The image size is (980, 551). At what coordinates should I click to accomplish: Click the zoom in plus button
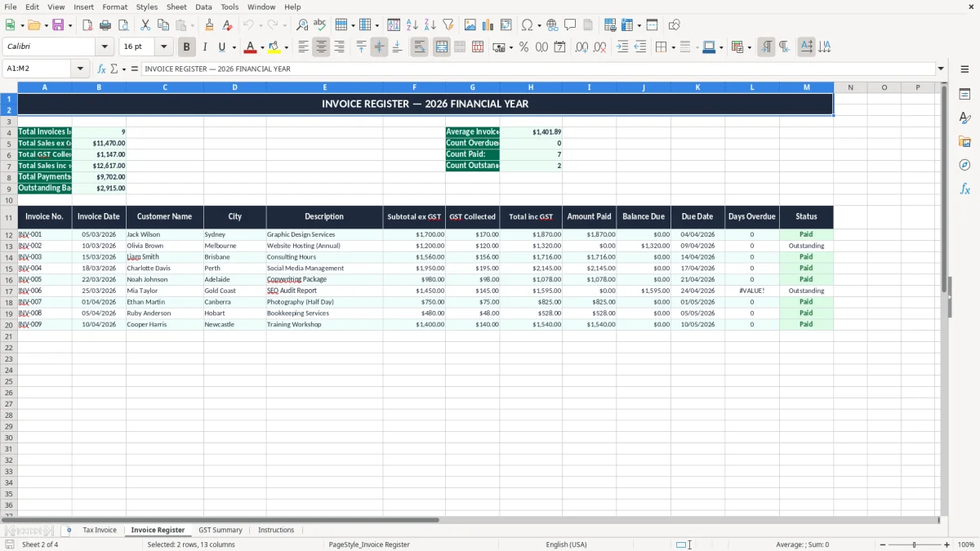tap(947, 544)
